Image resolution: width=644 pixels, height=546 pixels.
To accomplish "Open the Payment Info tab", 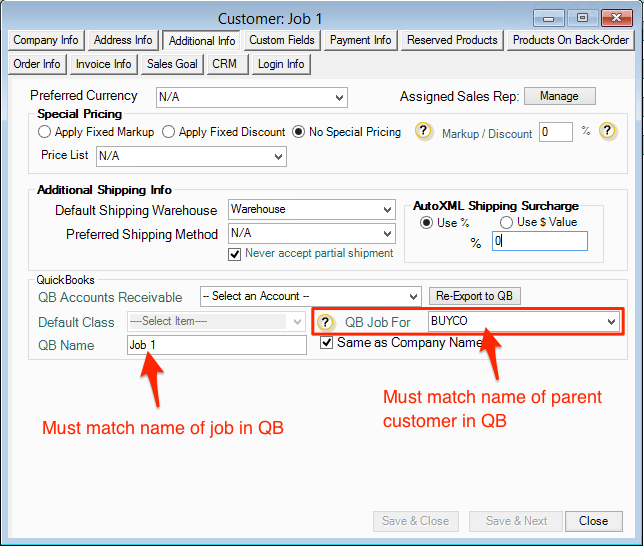I will tap(360, 40).
